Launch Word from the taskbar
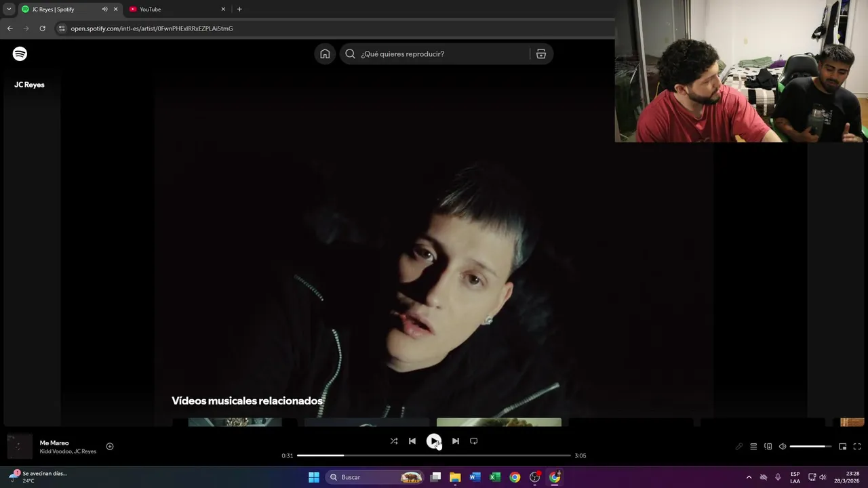Screen dimensions: 868x488 click(x=475, y=477)
